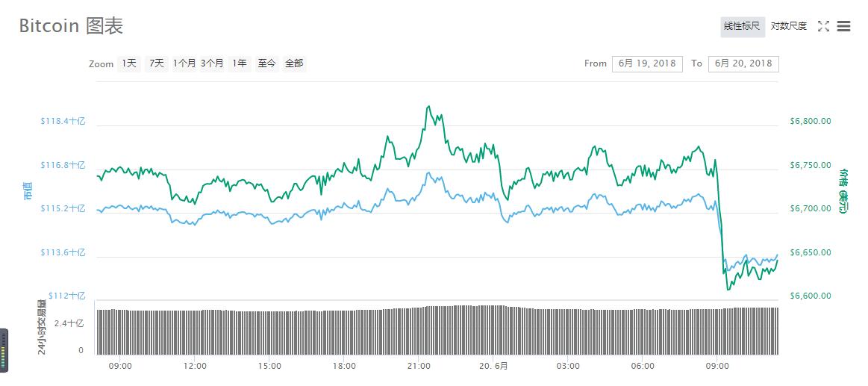Click the green price line peak
The width and height of the screenshot is (868, 386).
pyautogui.click(x=428, y=107)
